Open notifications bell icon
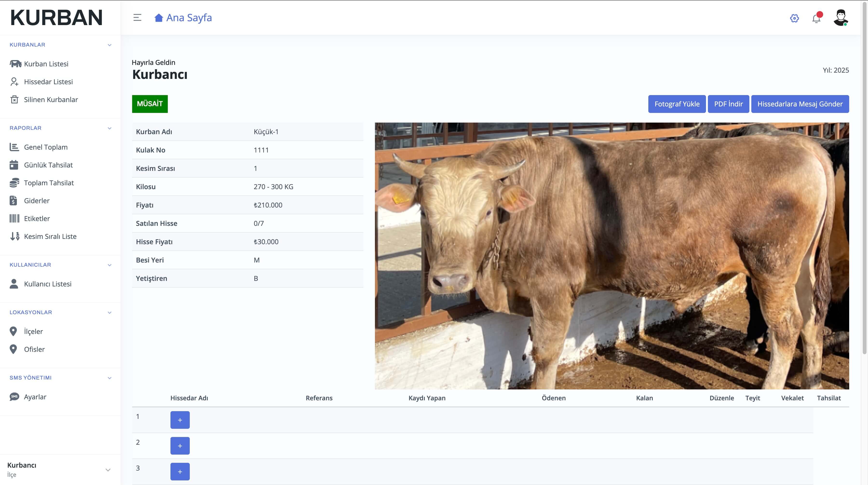 click(x=816, y=18)
